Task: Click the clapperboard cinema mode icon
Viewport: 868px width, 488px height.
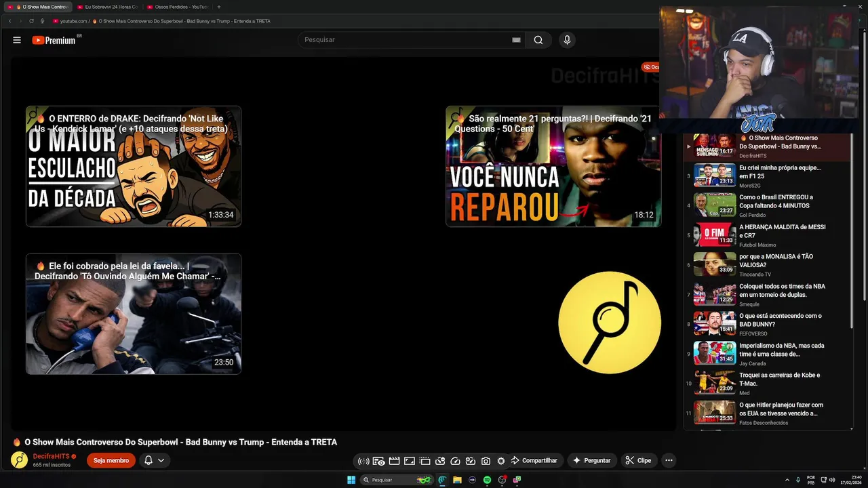Action: point(394,461)
